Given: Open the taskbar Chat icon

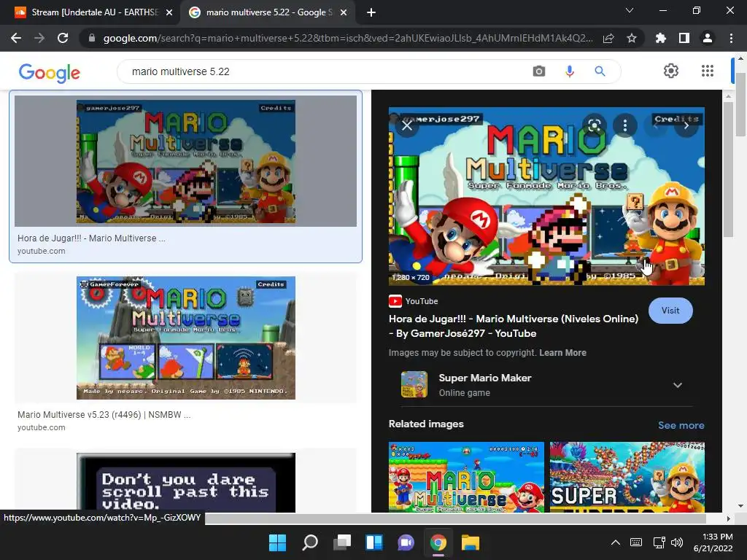Looking at the screenshot, I should pos(406,542).
